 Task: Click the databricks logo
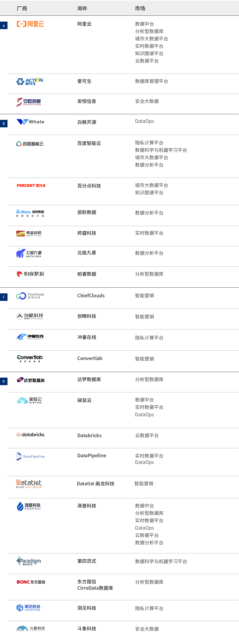pyautogui.click(x=30, y=435)
